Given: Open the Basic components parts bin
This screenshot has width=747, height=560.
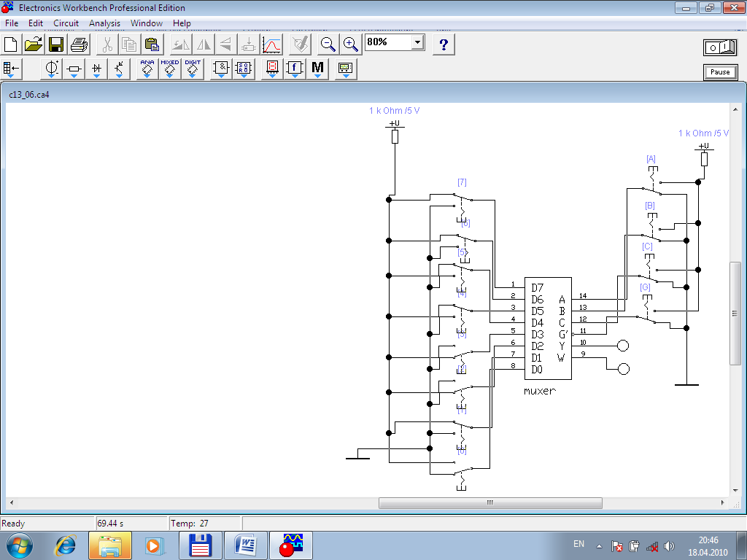Looking at the screenshot, I should 74,69.
